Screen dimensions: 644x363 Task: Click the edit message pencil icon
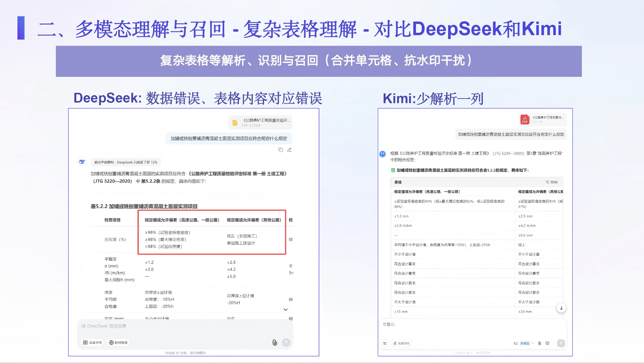289,150
